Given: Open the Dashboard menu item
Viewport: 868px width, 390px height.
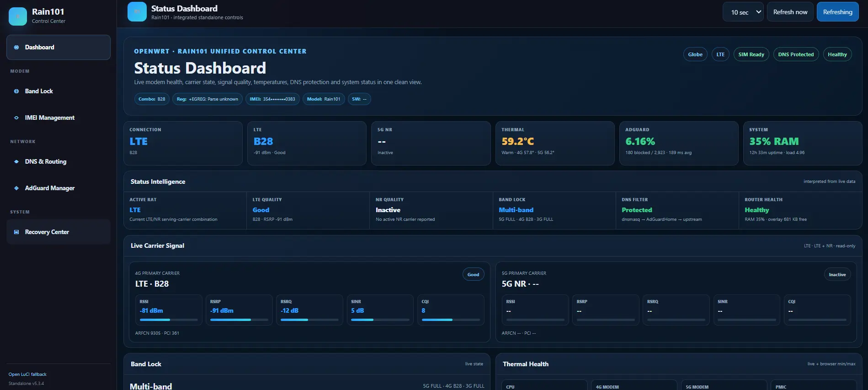Looking at the screenshot, I should [x=59, y=47].
